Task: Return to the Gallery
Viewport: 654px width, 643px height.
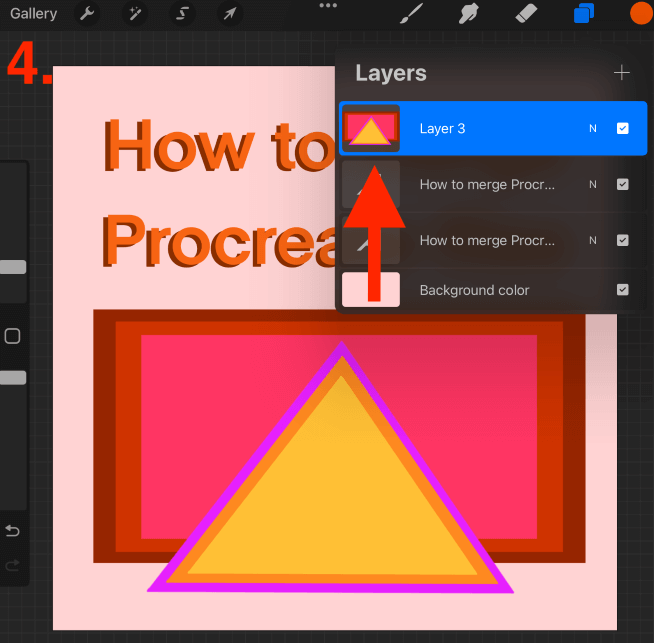Action: point(33,14)
